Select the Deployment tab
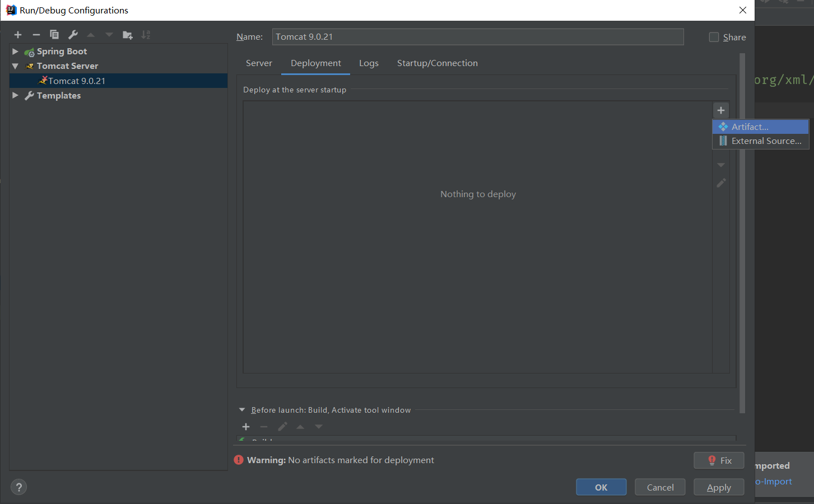This screenshot has height=504, width=814. (x=316, y=63)
